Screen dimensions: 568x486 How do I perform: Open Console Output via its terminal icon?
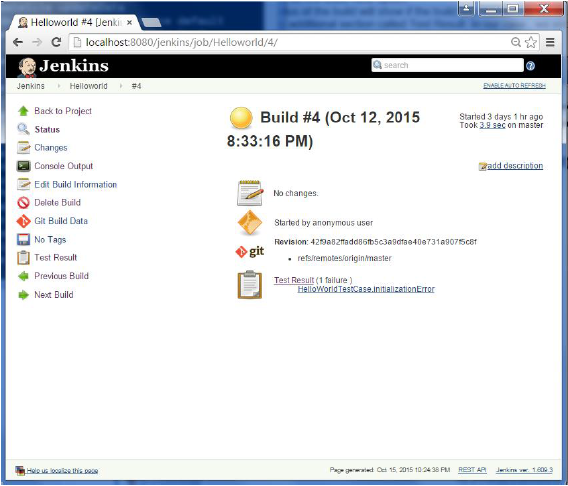[23, 166]
